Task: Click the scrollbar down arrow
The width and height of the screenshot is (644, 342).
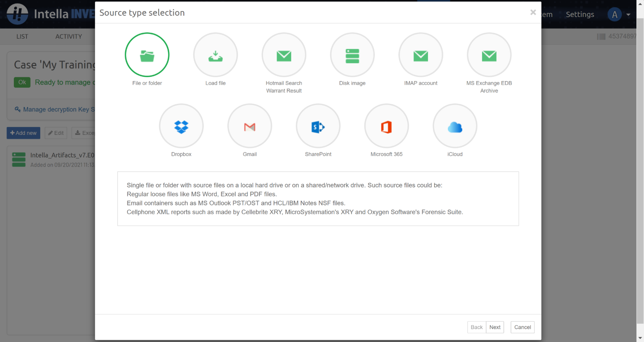Action: pos(640,338)
